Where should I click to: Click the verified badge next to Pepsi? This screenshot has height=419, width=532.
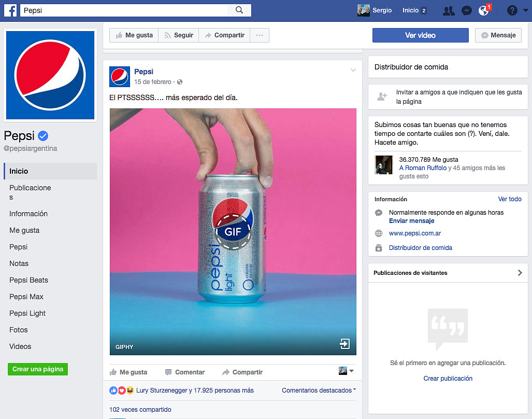pos(43,136)
